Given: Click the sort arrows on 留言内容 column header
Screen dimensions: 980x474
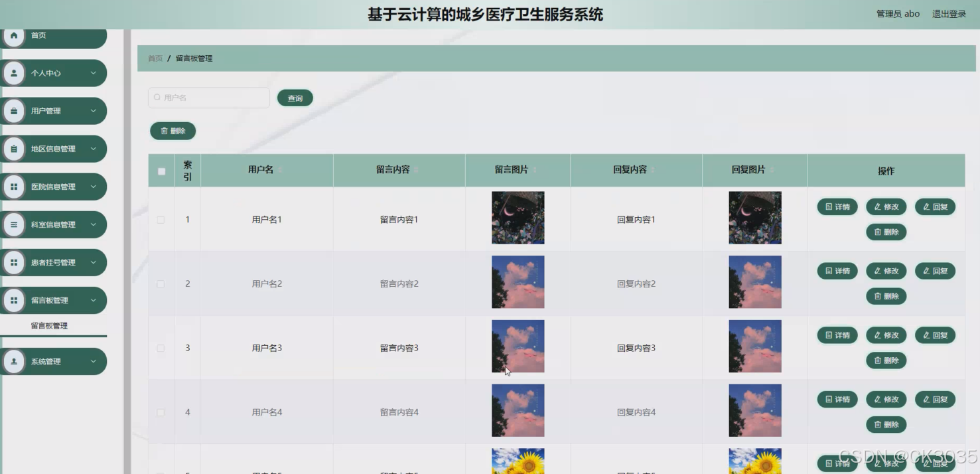Looking at the screenshot, I should (417, 170).
